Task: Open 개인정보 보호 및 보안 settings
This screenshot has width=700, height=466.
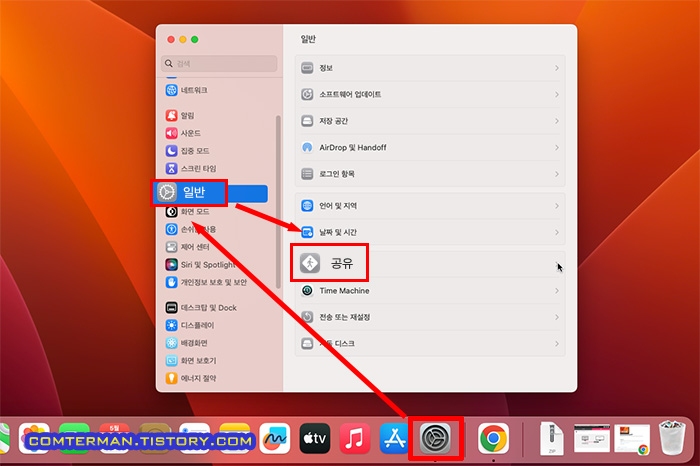Action: click(x=206, y=283)
